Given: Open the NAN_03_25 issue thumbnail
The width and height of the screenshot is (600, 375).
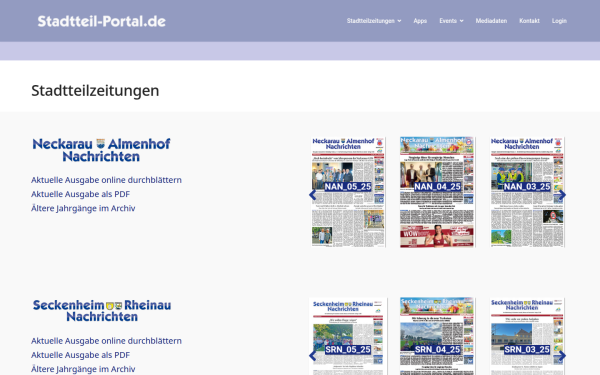Looking at the screenshot, I should click(527, 192).
